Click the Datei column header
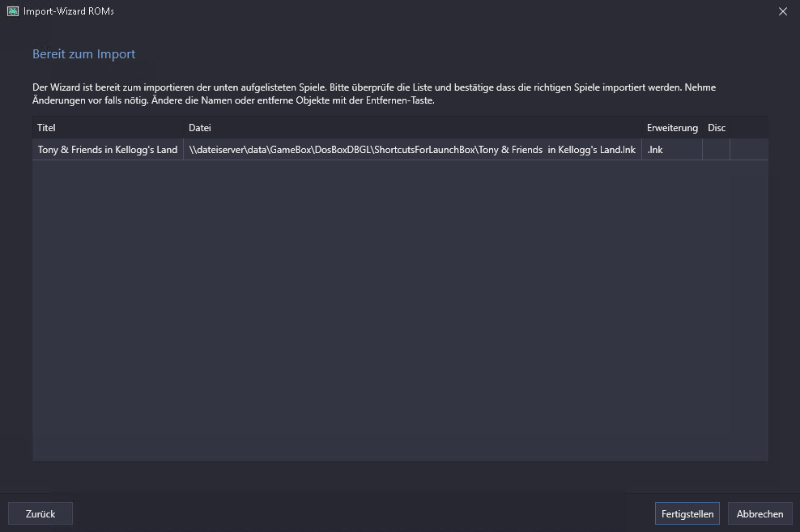 [412, 128]
